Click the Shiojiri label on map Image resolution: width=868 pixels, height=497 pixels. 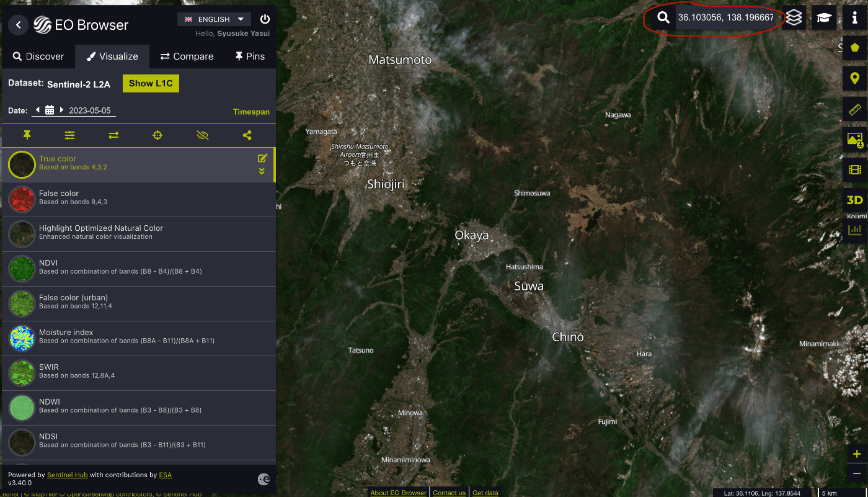(x=386, y=184)
